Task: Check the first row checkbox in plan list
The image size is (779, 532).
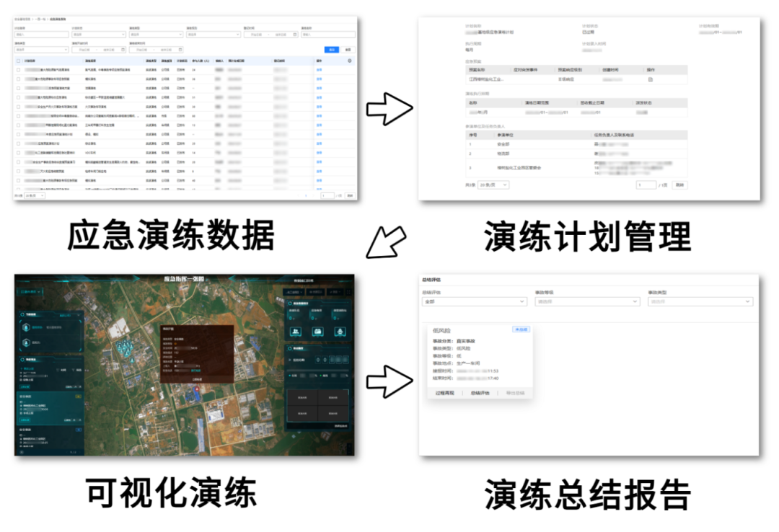Action: tap(18, 70)
